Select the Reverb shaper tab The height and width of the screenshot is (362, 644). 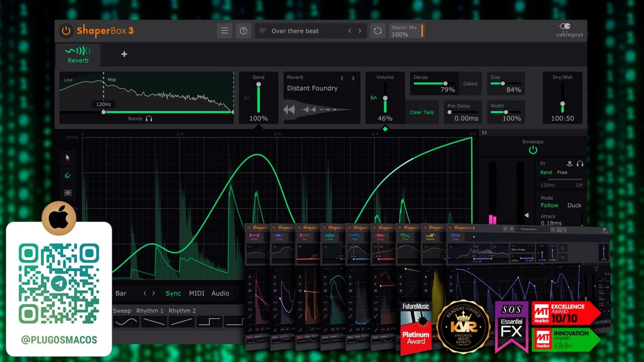78,55
